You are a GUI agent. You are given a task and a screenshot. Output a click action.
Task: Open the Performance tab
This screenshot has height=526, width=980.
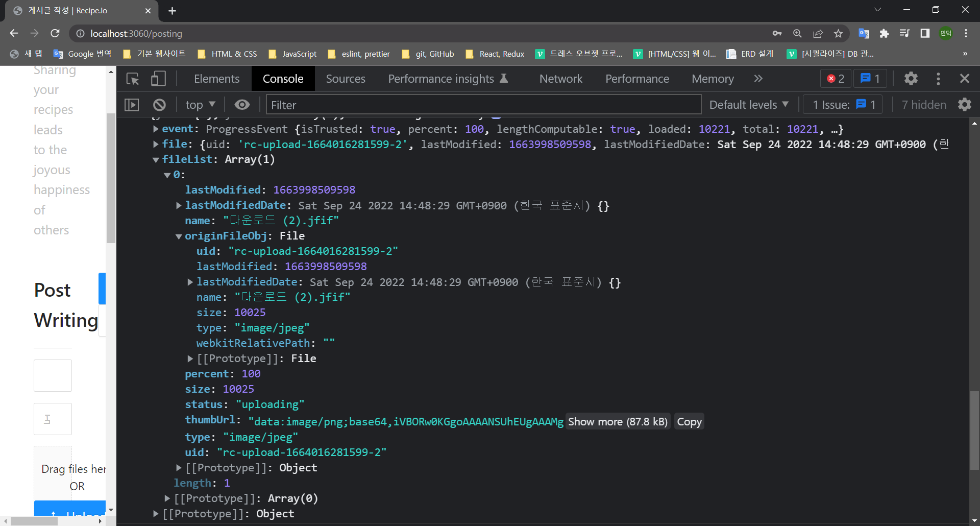[x=637, y=79]
